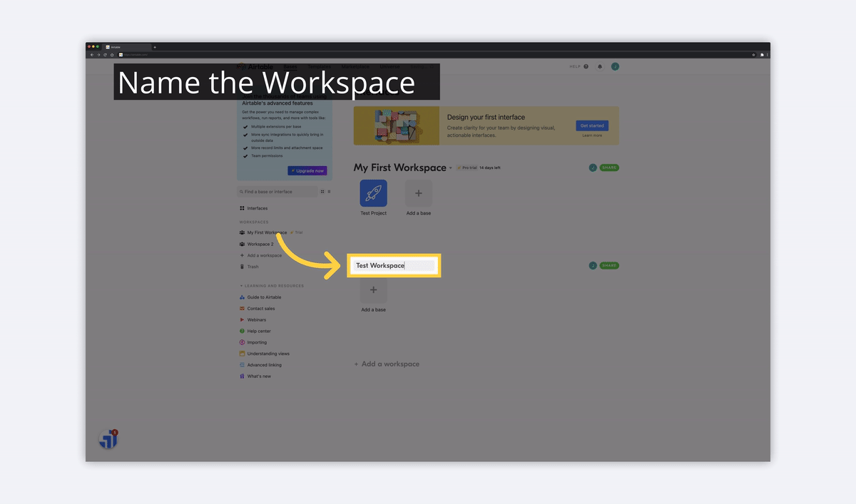This screenshot has height=504, width=856.
Task: Open a new browser tab with plus
Action: point(155,47)
